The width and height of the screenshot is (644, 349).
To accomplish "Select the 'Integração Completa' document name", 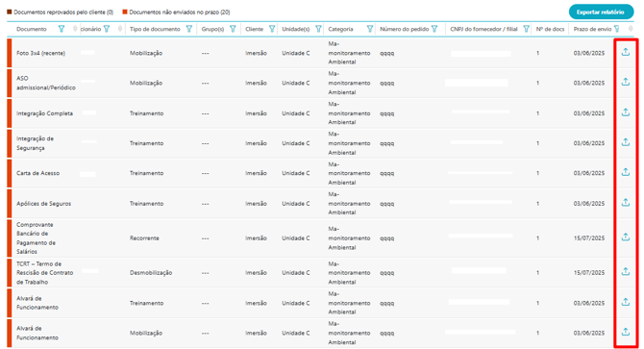I will [x=44, y=113].
